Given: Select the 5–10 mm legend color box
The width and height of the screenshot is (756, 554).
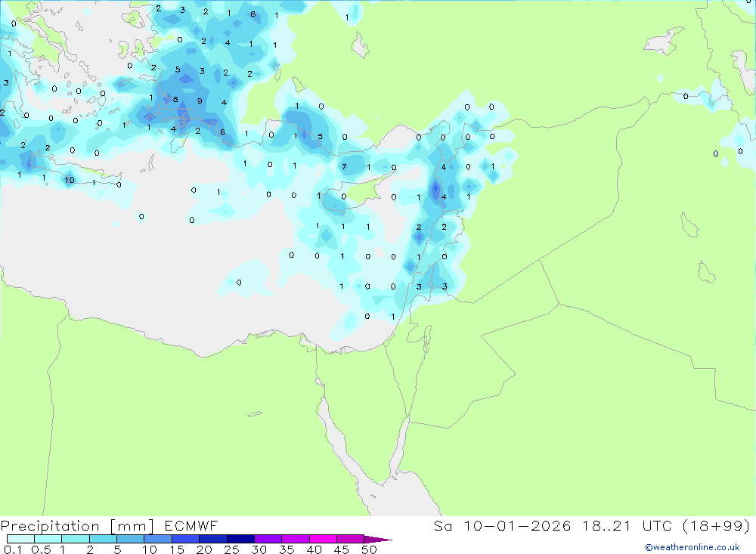Looking at the screenshot, I should [131, 539].
